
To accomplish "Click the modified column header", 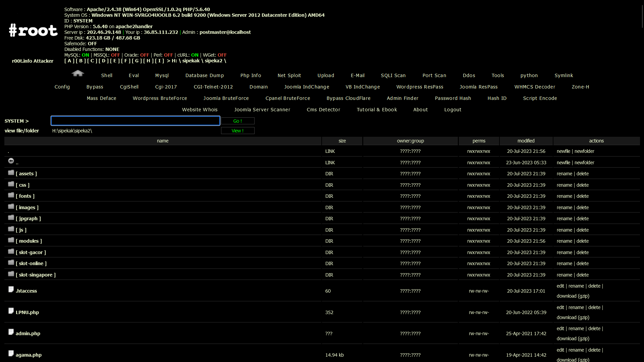I will click(526, 141).
